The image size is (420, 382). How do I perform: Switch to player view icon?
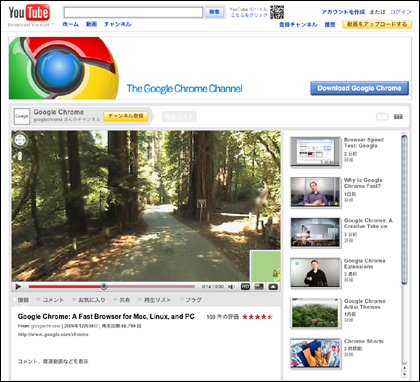pyautogui.click(x=382, y=117)
